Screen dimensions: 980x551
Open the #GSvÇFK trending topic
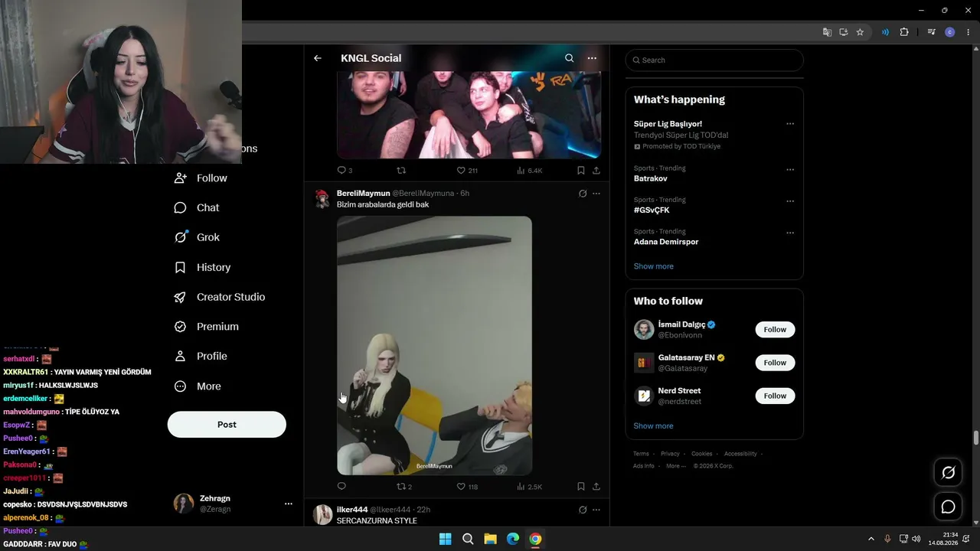click(652, 210)
